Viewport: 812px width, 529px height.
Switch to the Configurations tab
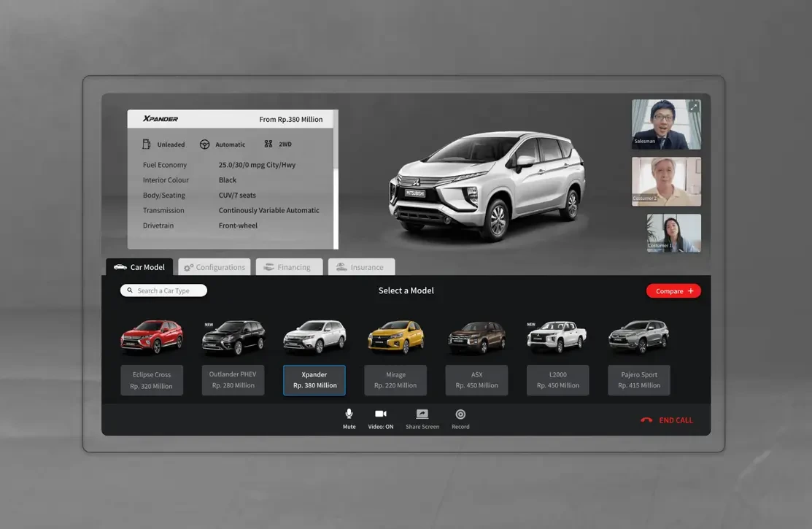tap(214, 267)
